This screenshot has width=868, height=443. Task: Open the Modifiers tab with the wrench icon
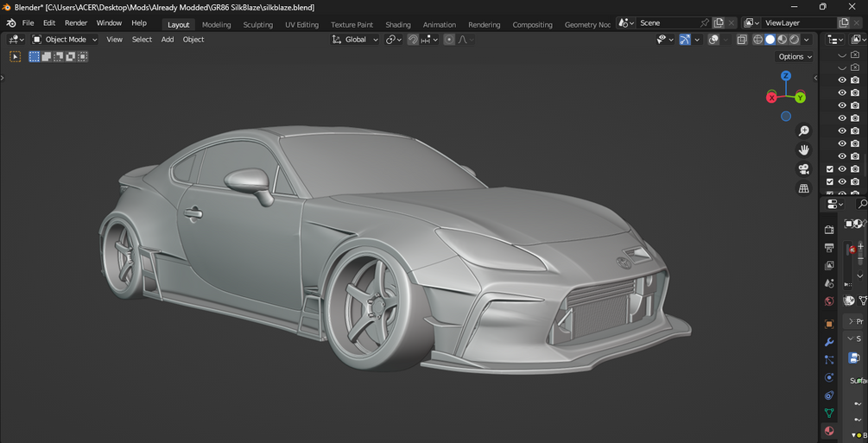point(828,342)
